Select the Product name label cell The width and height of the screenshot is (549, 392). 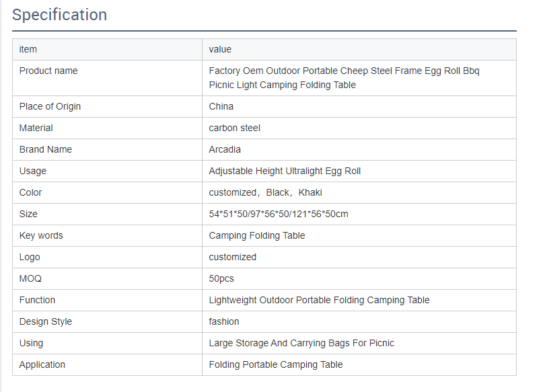48,71
